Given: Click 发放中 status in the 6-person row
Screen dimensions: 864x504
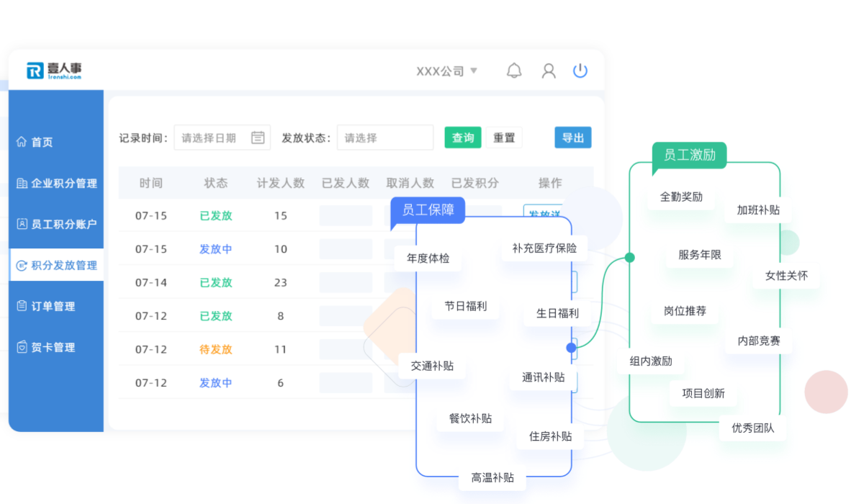Looking at the screenshot, I should (216, 383).
